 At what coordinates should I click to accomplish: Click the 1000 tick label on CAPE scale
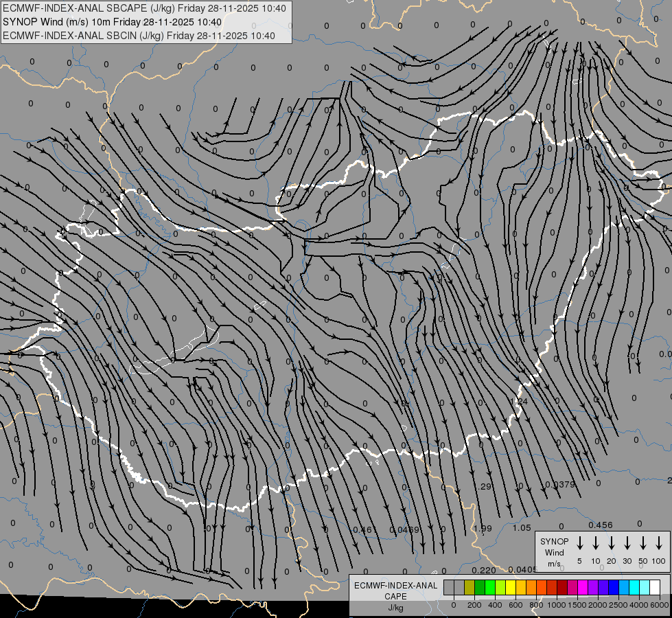pos(556,605)
